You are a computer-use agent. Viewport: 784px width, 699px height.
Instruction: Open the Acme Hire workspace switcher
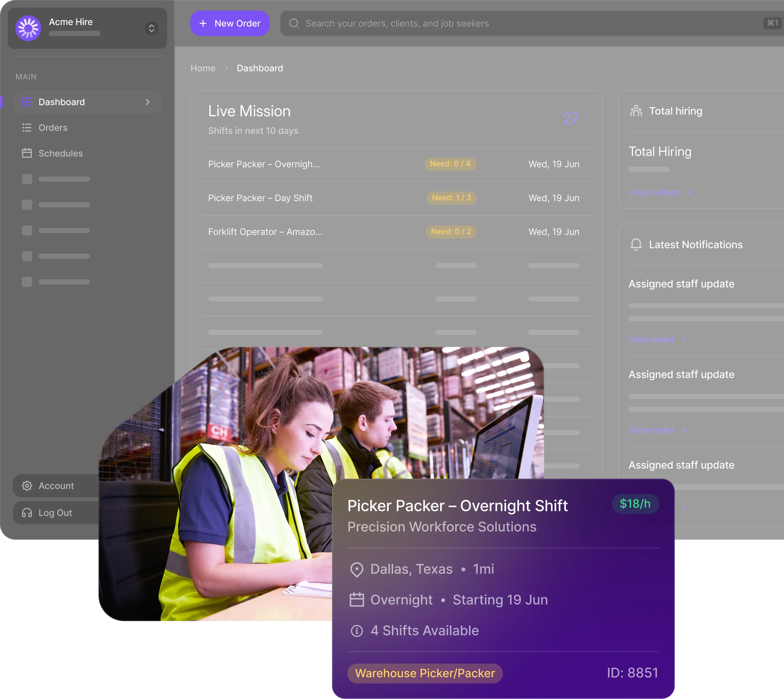click(151, 28)
